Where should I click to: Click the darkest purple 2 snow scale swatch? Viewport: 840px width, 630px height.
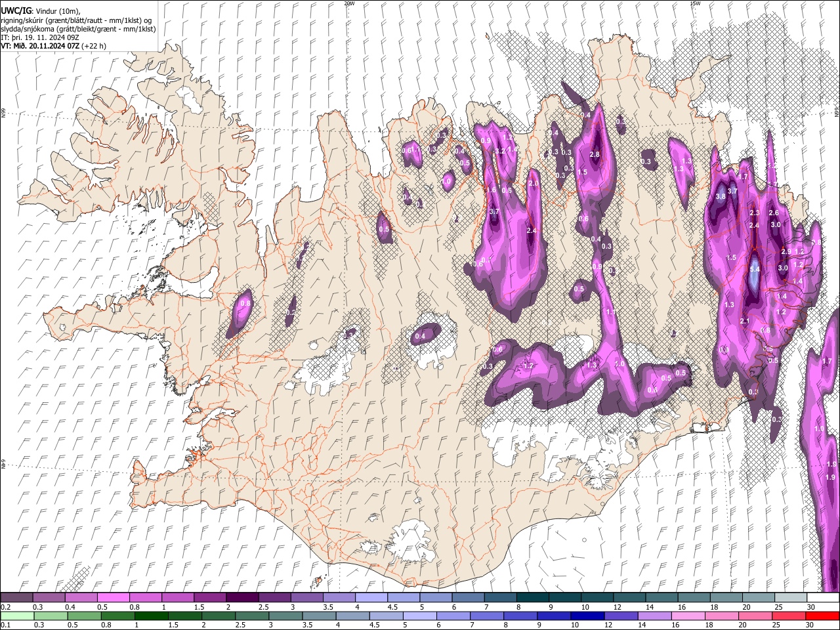point(241,597)
